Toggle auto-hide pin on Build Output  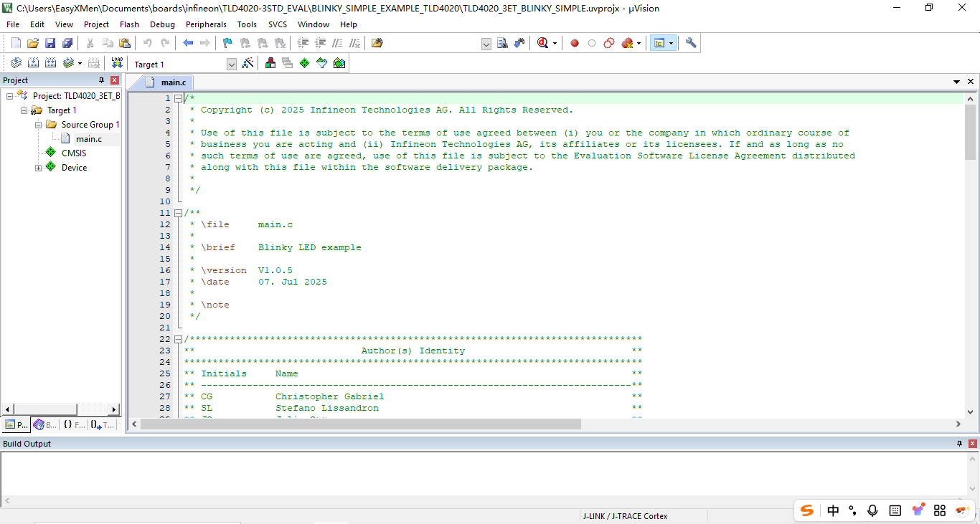tap(959, 444)
